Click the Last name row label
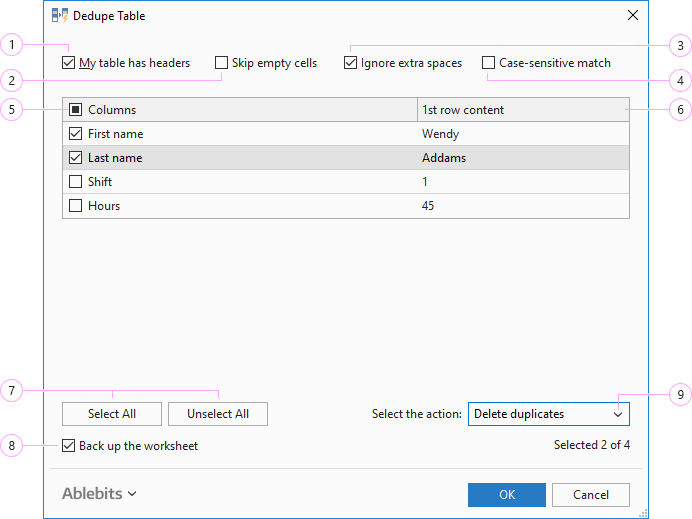692x519 pixels. (115, 158)
